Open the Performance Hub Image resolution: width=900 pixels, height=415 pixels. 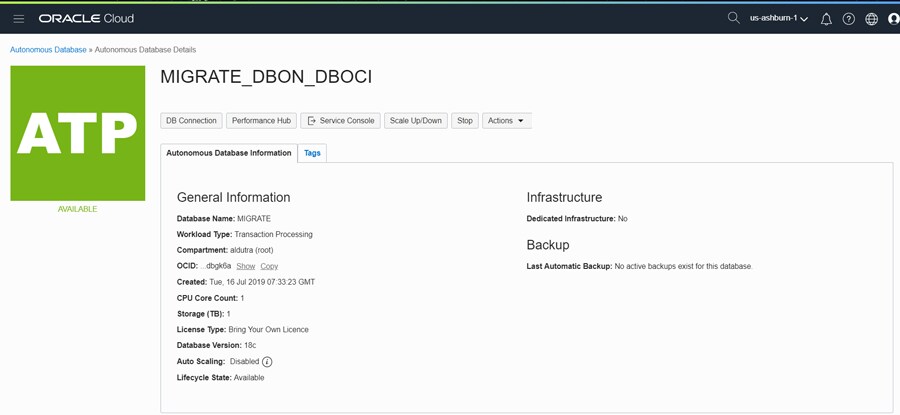click(x=261, y=121)
